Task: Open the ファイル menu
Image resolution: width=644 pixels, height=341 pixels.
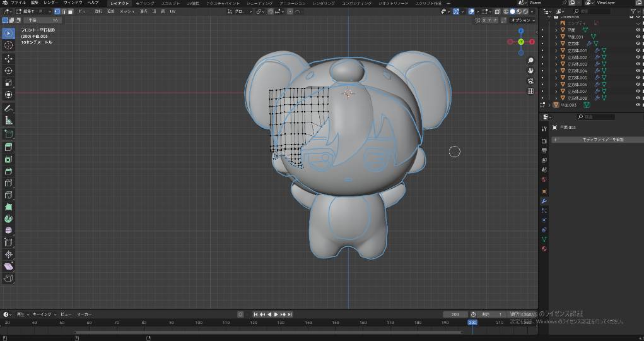Action: tap(18, 3)
